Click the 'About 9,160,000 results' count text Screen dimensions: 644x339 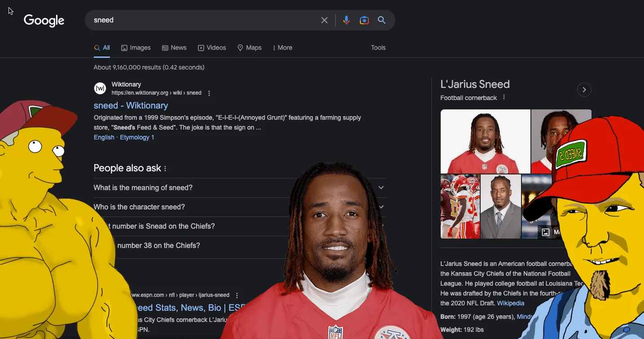(149, 67)
